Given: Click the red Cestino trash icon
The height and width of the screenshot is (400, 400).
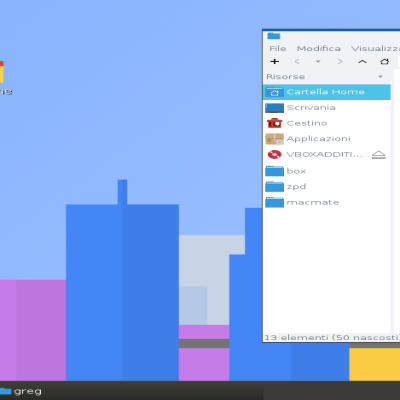Looking at the screenshot, I should (x=274, y=123).
